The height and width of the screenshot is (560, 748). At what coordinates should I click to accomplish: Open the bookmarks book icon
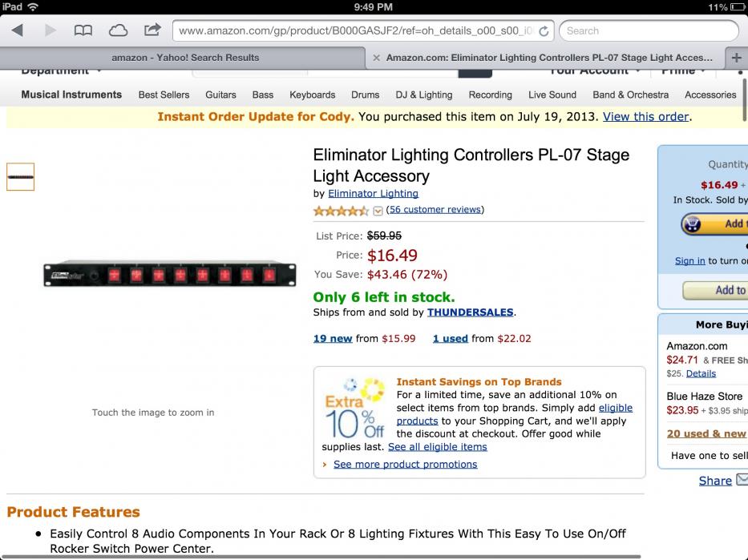tap(83, 30)
